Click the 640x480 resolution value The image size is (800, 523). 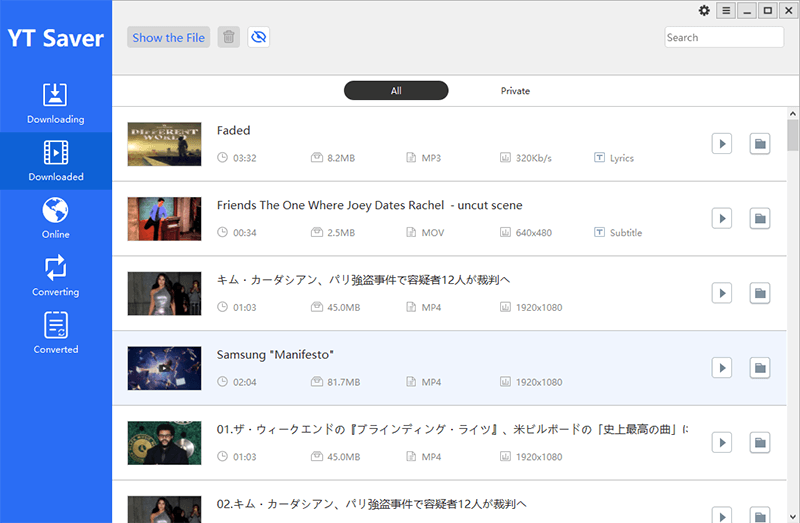point(534,233)
